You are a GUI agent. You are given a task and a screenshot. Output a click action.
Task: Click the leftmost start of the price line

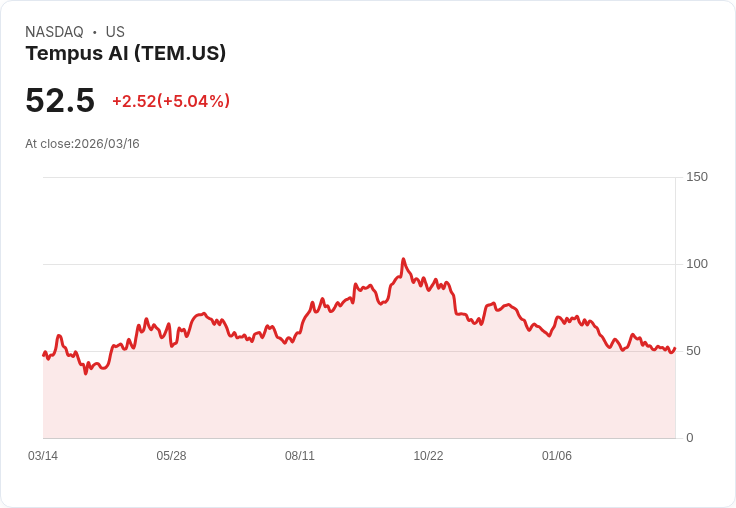coord(43,354)
